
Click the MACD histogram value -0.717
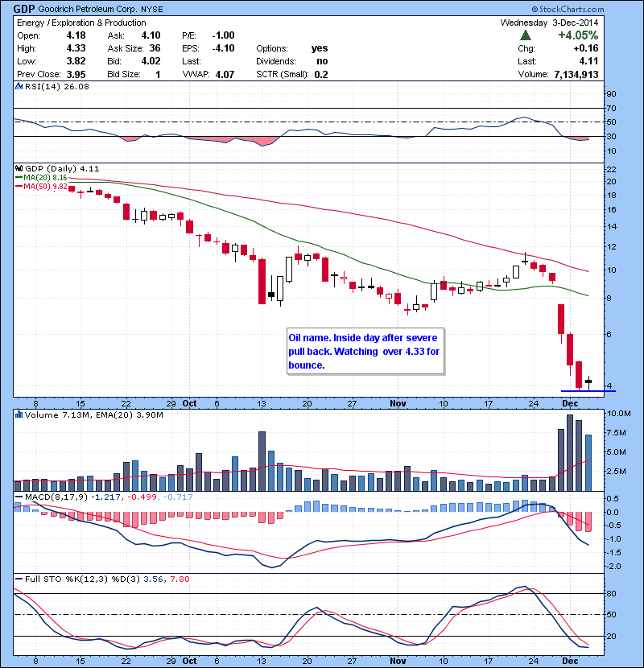click(178, 497)
